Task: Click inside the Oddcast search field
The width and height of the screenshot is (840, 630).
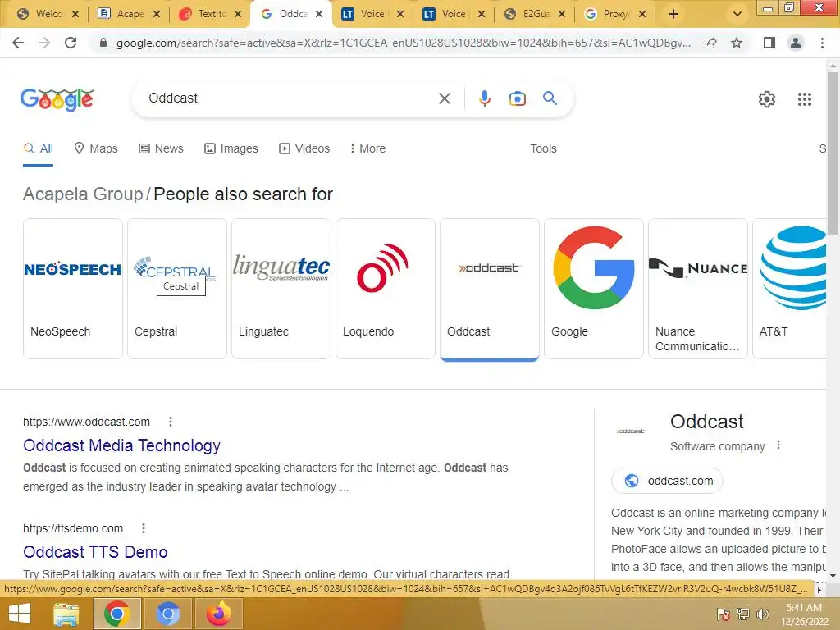Action: coord(290,98)
